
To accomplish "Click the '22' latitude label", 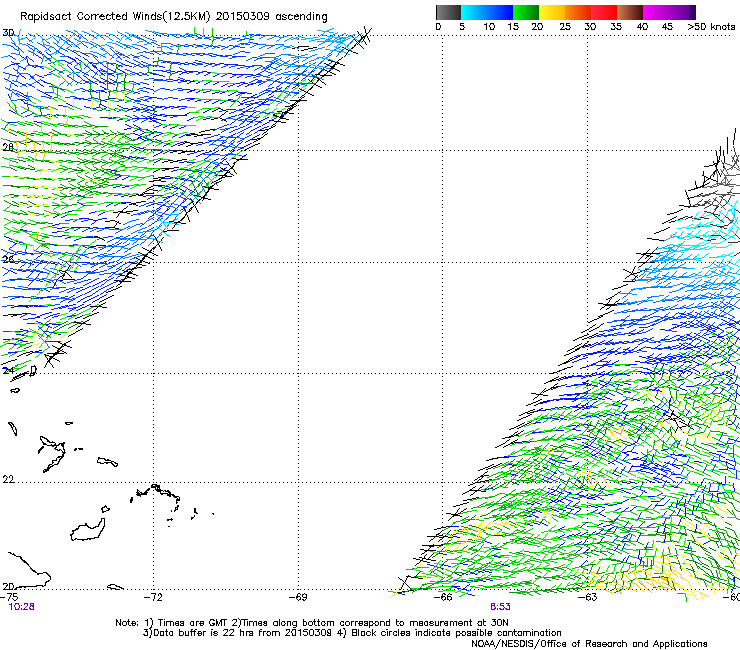I will (x=8, y=480).
